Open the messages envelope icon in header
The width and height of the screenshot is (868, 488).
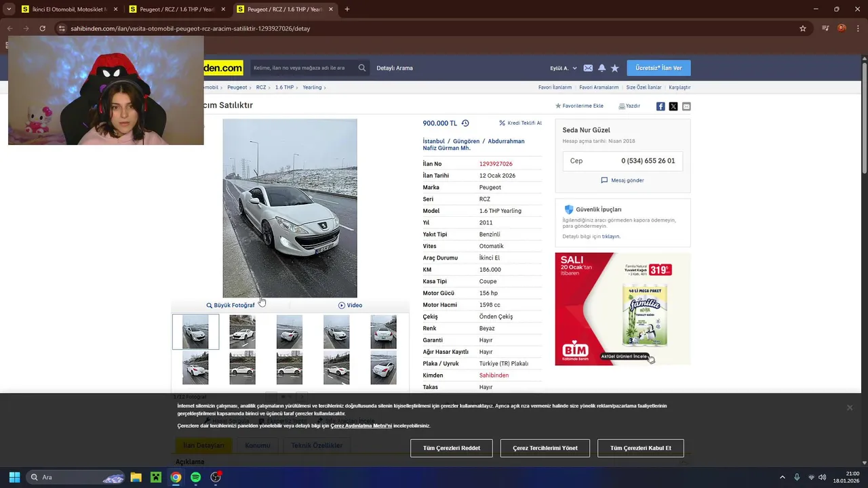click(x=588, y=68)
